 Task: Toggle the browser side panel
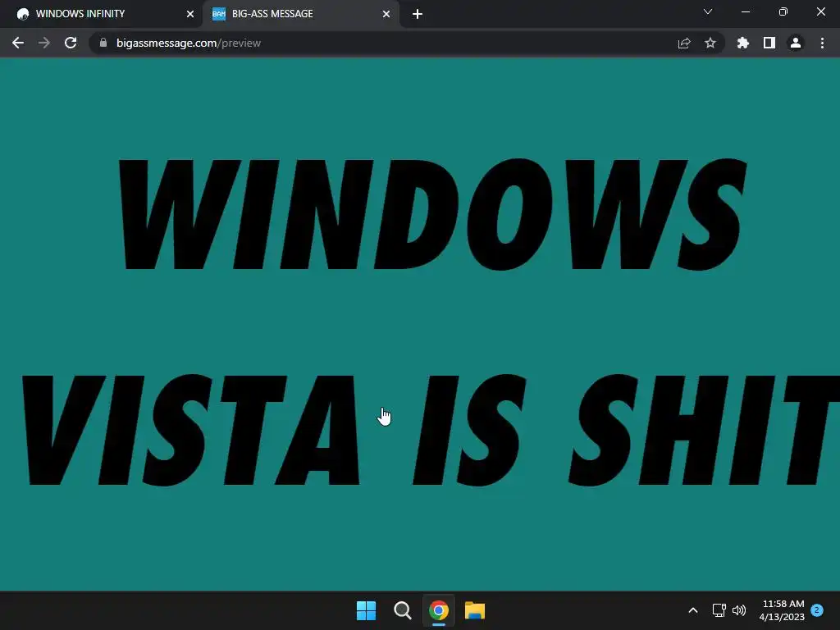pos(769,43)
